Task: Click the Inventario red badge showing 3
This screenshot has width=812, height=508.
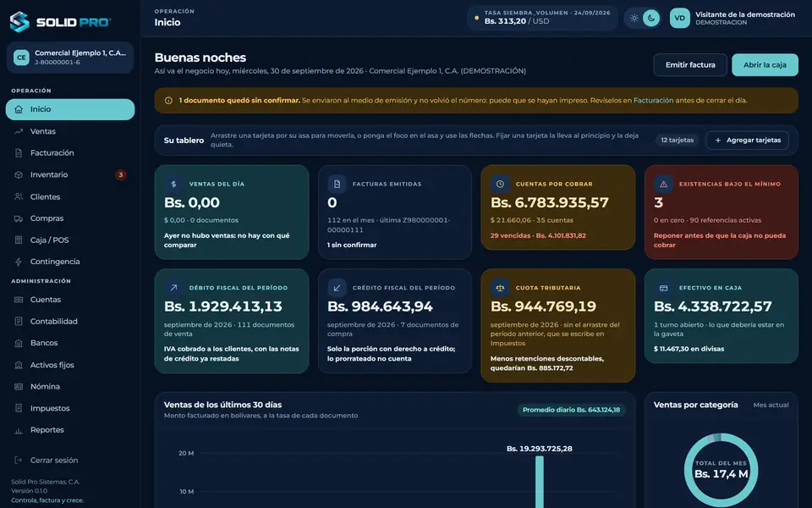Action: click(121, 174)
